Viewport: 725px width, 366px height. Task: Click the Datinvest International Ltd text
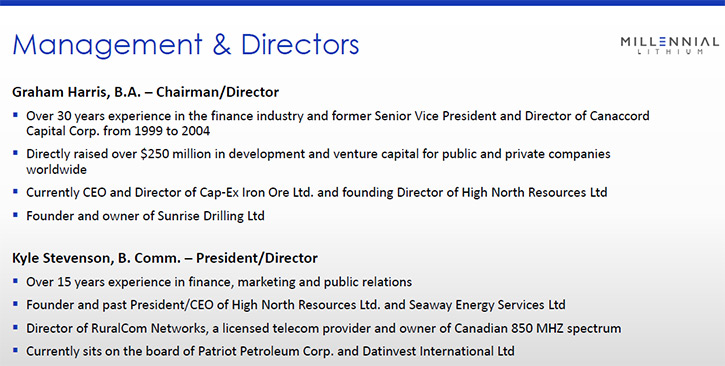click(x=438, y=351)
